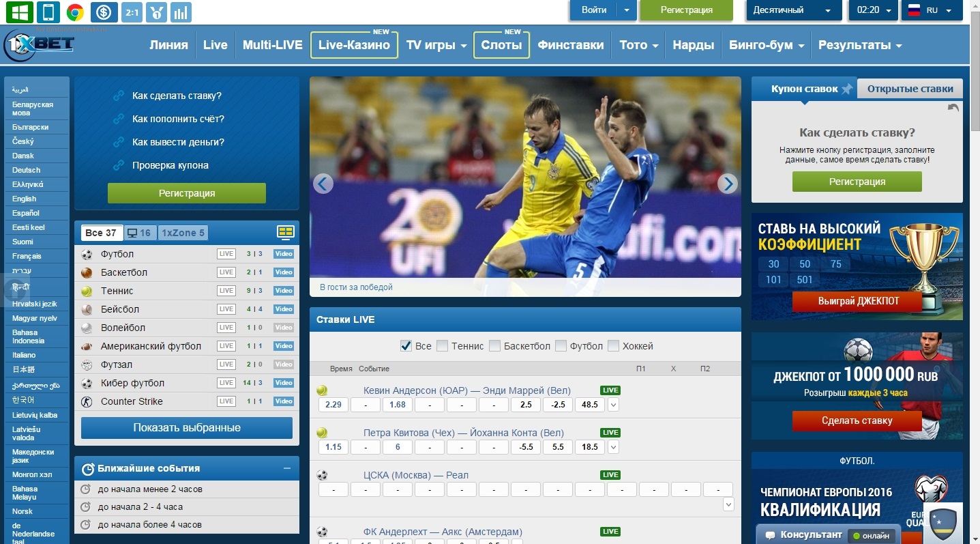This screenshot has width=980, height=544.
Task: Open the Войти dropdown arrow
Action: point(627,10)
